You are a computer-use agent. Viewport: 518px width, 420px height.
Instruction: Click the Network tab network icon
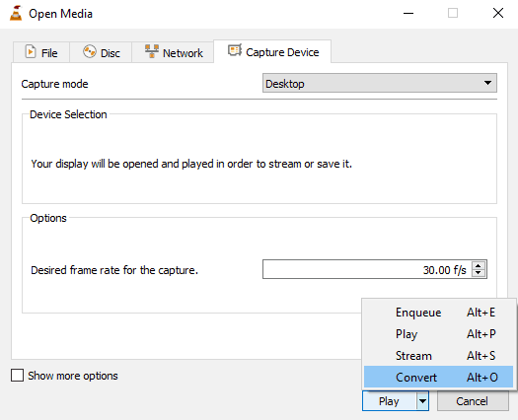tap(152, 51)
